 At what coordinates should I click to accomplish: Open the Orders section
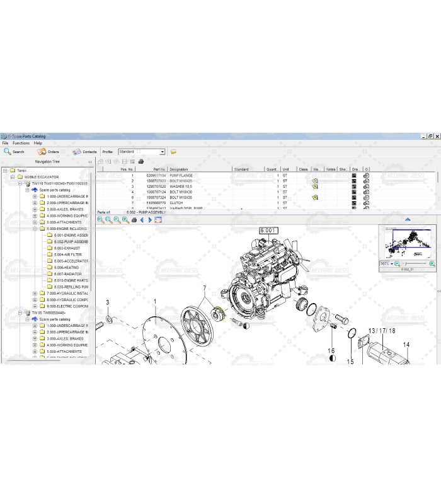point(49,152)
